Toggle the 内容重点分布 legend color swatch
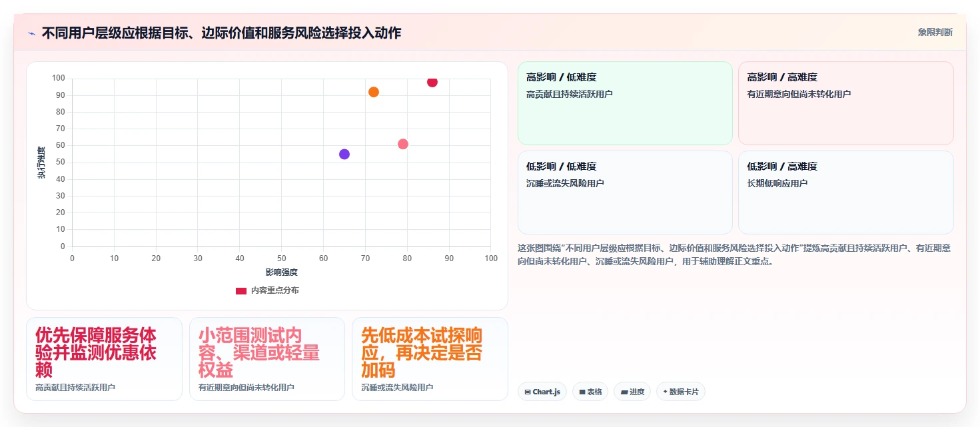980x427 pixels. tap(241, 290)
